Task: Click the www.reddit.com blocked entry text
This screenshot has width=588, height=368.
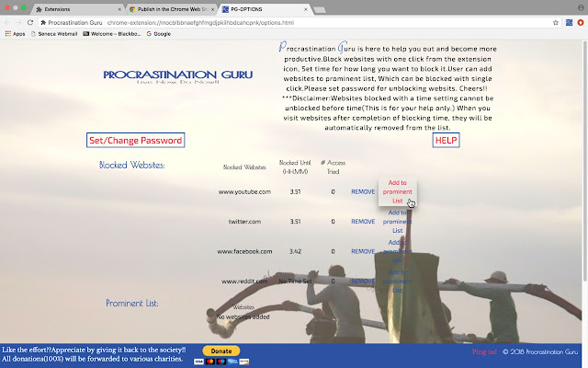Action: [x=244, y=282]
